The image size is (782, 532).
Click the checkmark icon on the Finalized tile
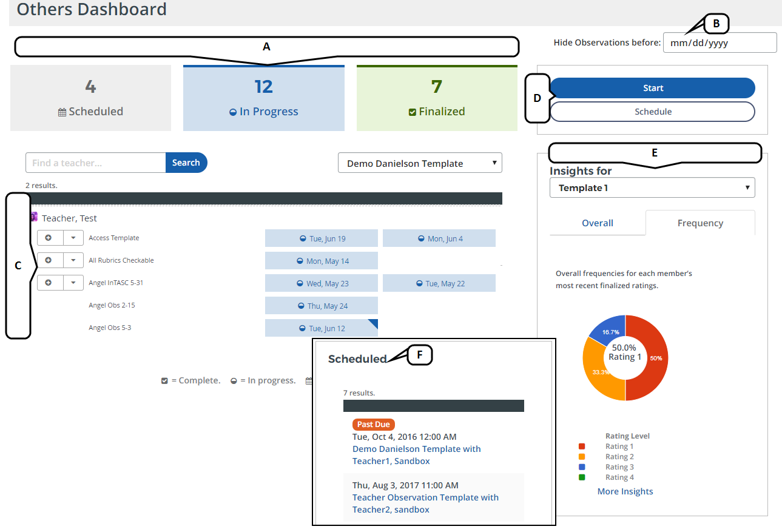[413, 112]
